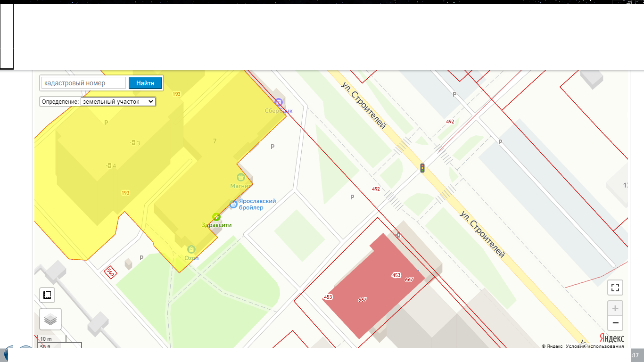644x362 pixels.
Task: Open the Условия использования link
Action: click(595, 346)
